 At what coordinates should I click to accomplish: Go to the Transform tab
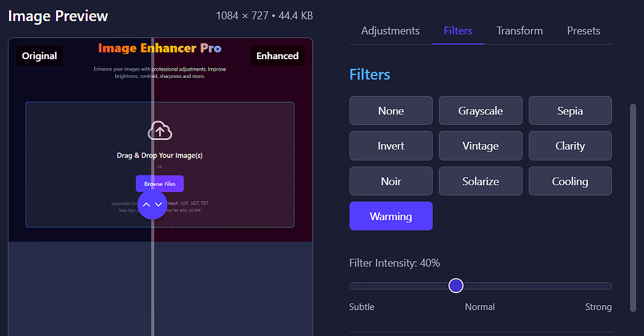pyautogui.click(x=519, y=31)
